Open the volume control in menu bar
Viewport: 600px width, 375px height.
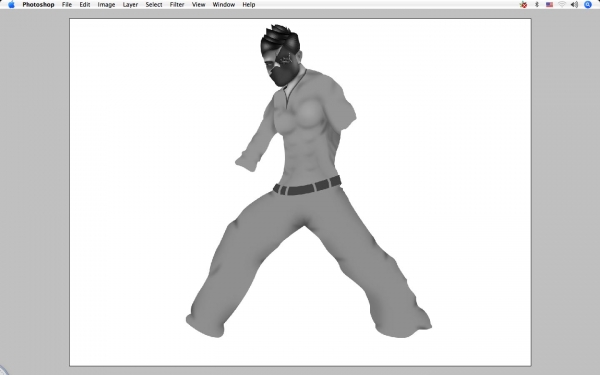point(574,5)
